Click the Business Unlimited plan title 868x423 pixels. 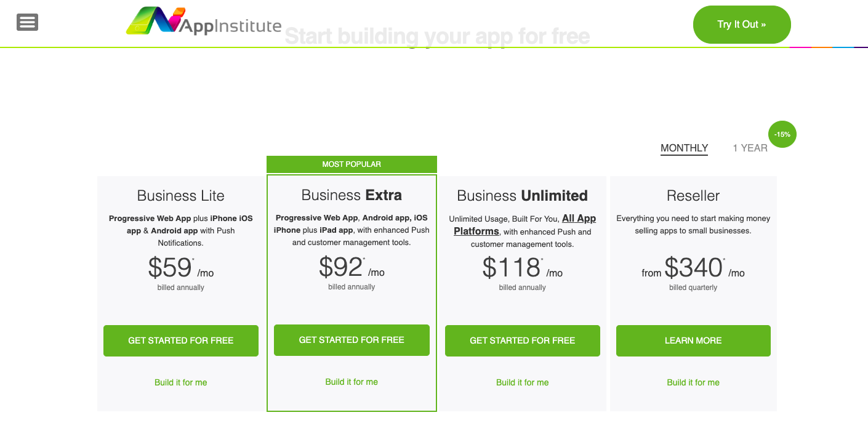(523, 196)
